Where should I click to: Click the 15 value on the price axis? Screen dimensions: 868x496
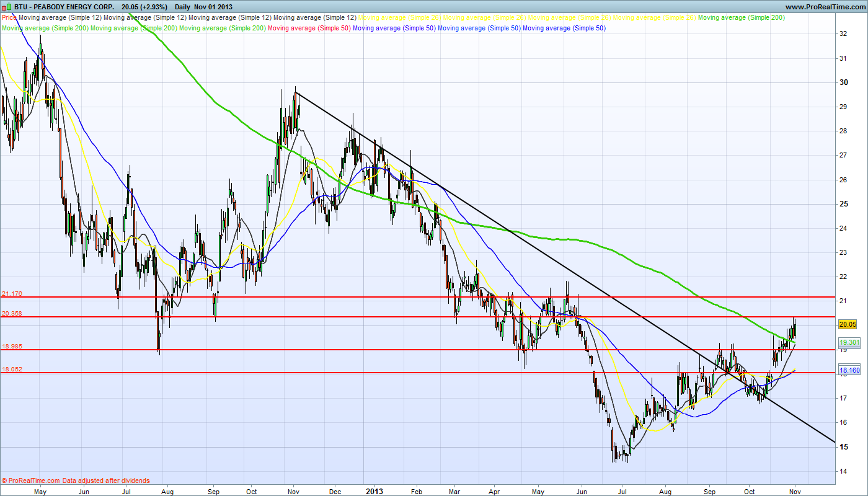click(843, 447)
